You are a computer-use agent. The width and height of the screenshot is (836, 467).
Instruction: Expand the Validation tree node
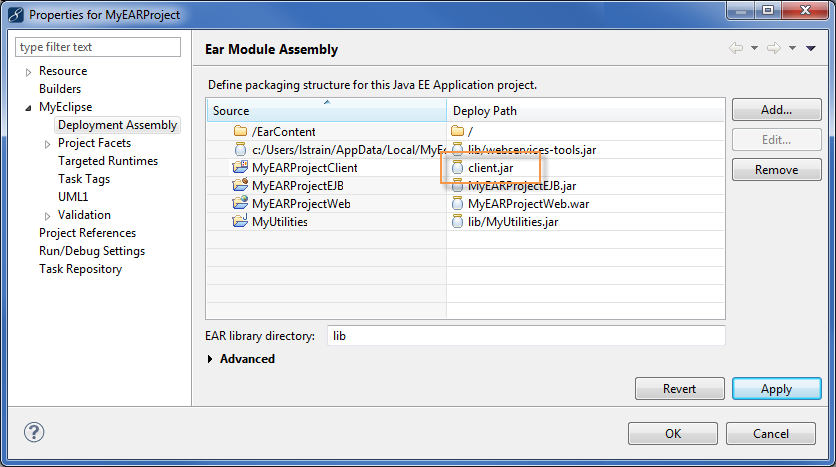point(48,216)
